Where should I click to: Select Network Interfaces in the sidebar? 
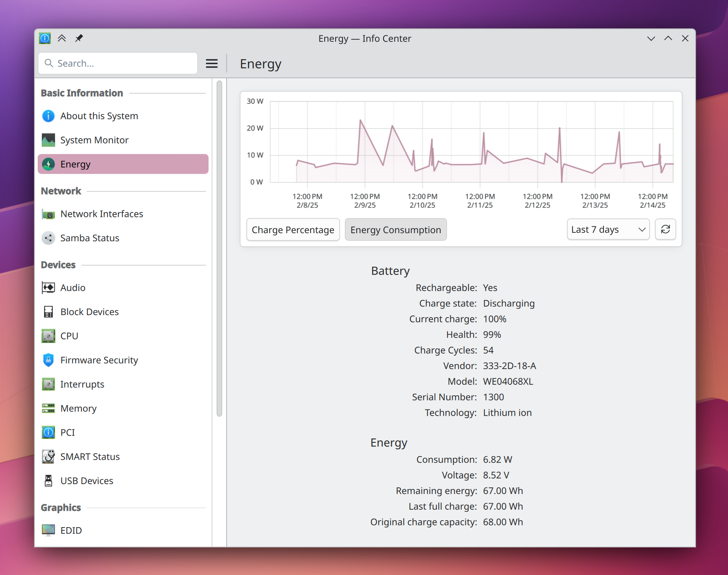tap(101, 214)
